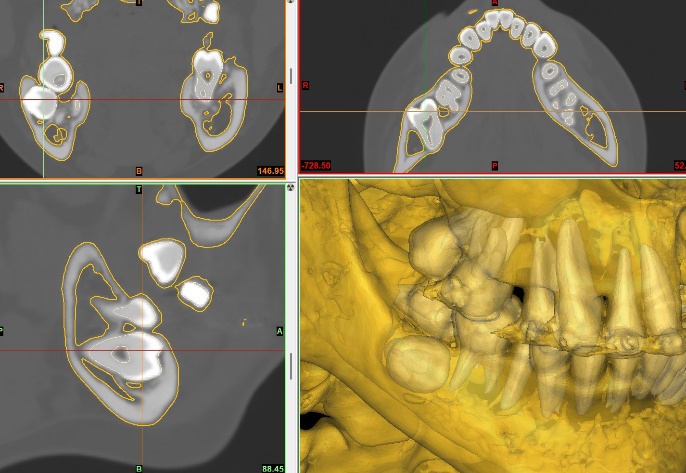Click the 'L' orientation marker in coronal view
The image size is (686, 473).
279,88
